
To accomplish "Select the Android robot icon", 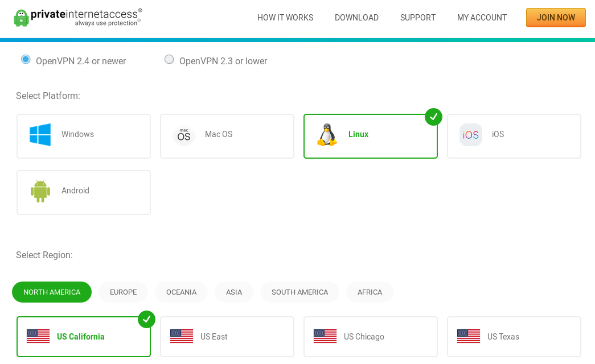I will point(40,191).
